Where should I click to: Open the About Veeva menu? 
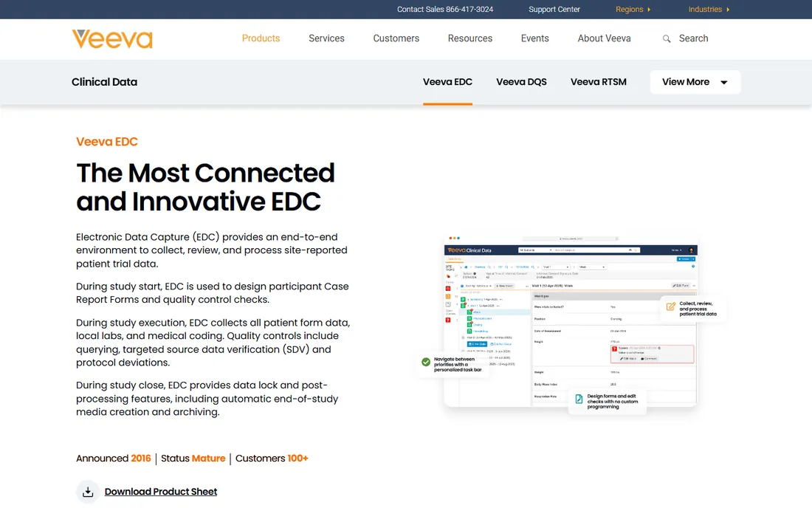point(604,38)
